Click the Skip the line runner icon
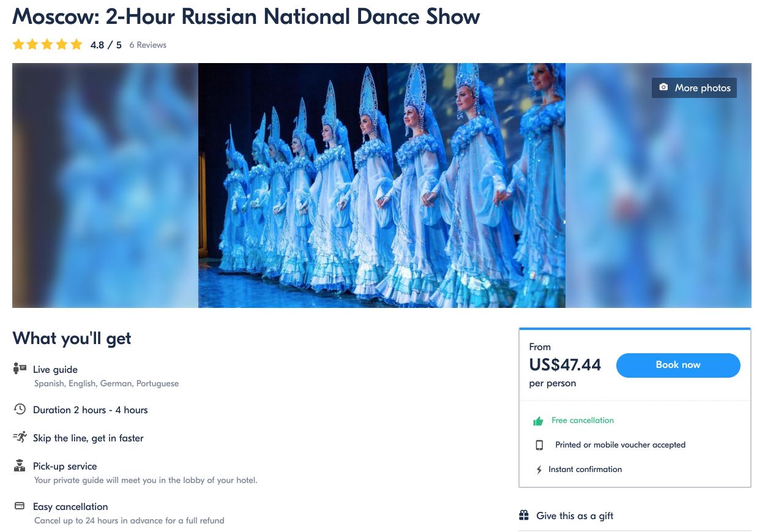This screenshot has width=765, height=532. click(x=20, y=437)
